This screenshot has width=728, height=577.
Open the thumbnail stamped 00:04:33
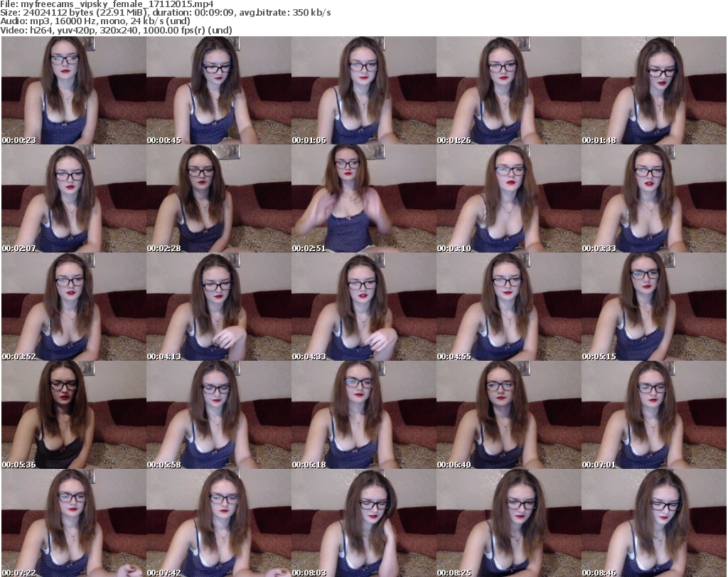(x=363, y=307)
